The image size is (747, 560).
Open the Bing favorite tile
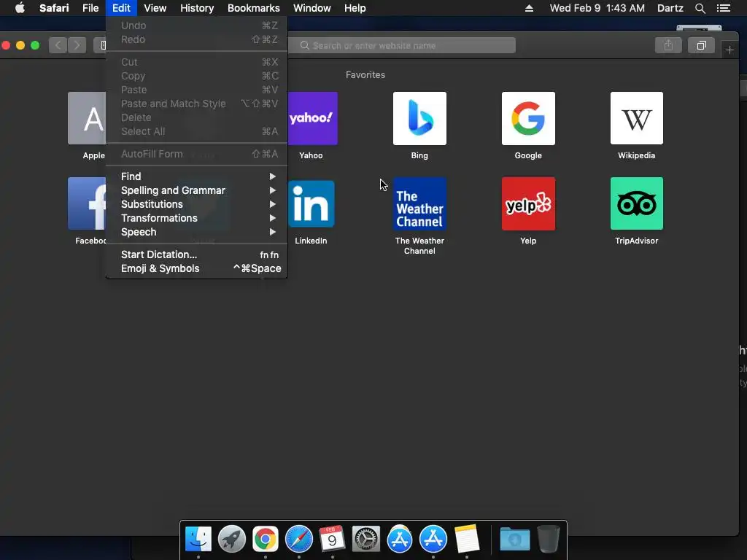click(419, 119)
